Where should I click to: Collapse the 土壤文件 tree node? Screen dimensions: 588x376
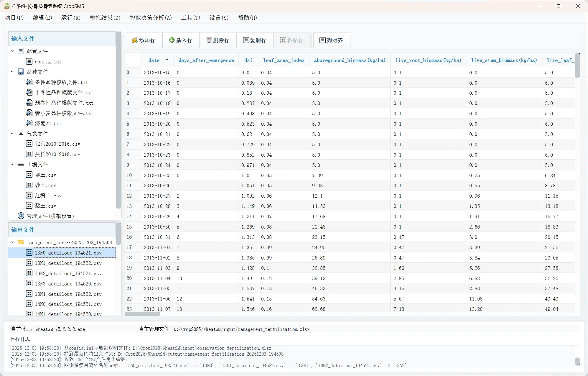tap(12, 164)
